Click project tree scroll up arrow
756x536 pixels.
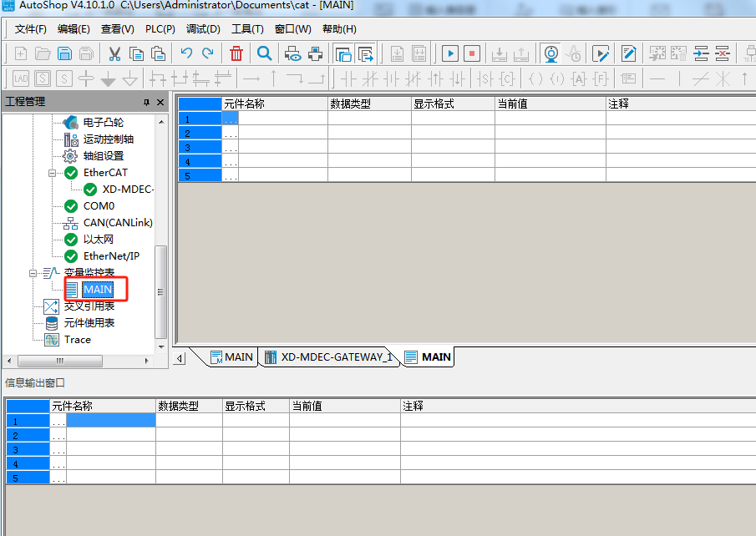click(161, 122)
